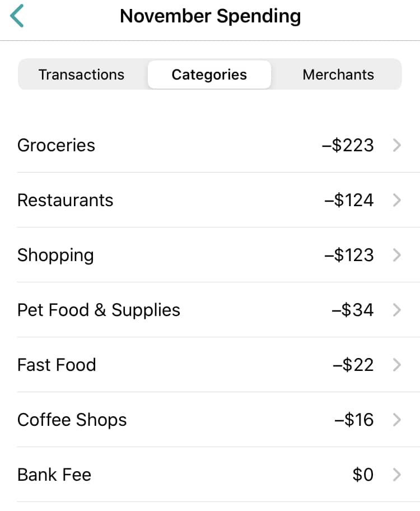Select the Categories tab
Image resolution: width=420 pixels, height=511 pixels.
pos(209,75)
